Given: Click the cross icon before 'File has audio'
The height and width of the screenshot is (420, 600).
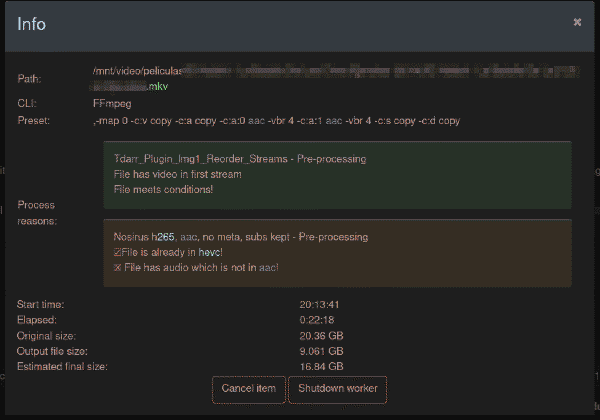Looking at the screenshot, I should 117,267.
